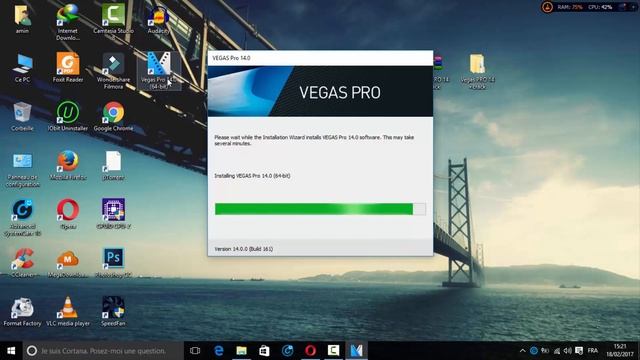Screen dimensions: 640x360
Task: Expand hidden system tray icons chevron
Action: click(522, 351)
